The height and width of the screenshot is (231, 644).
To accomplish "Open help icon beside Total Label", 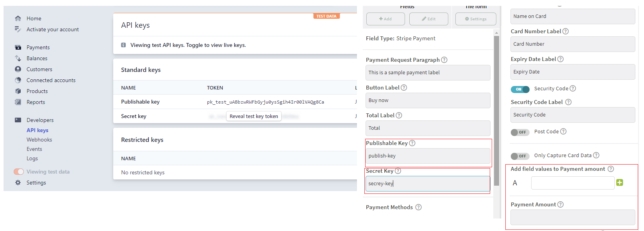I will (399, 115).
